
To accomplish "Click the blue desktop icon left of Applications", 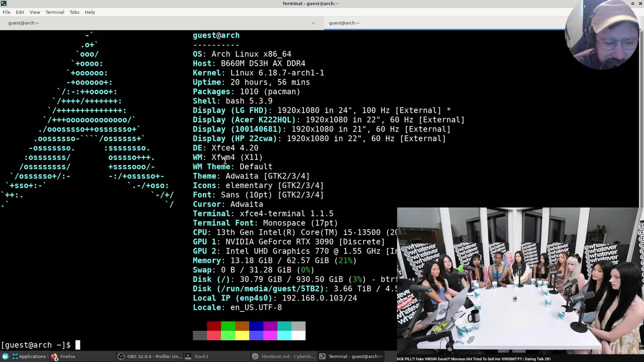I will tap(5, 356).
